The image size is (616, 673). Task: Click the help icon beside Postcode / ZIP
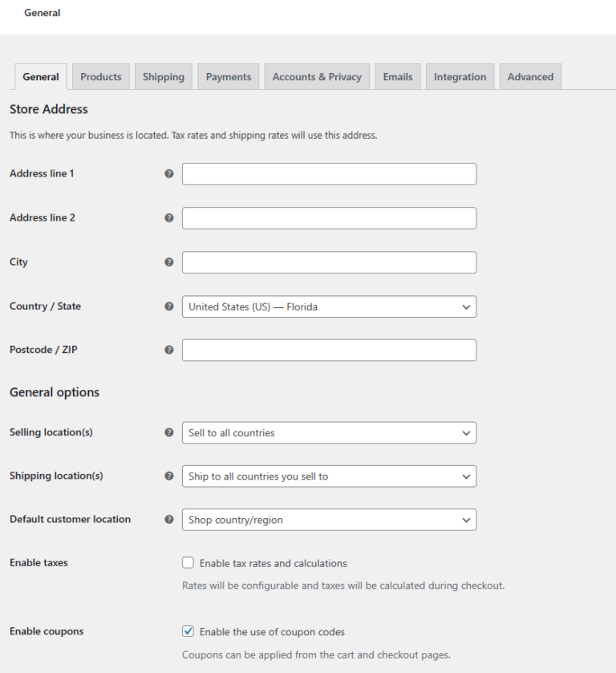(168, 350)
